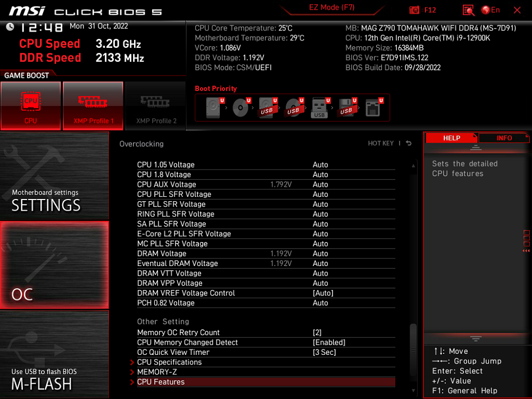Switch to the INFO tab
Viewport: 532px width, 399px height.
(x=504, y=138)
